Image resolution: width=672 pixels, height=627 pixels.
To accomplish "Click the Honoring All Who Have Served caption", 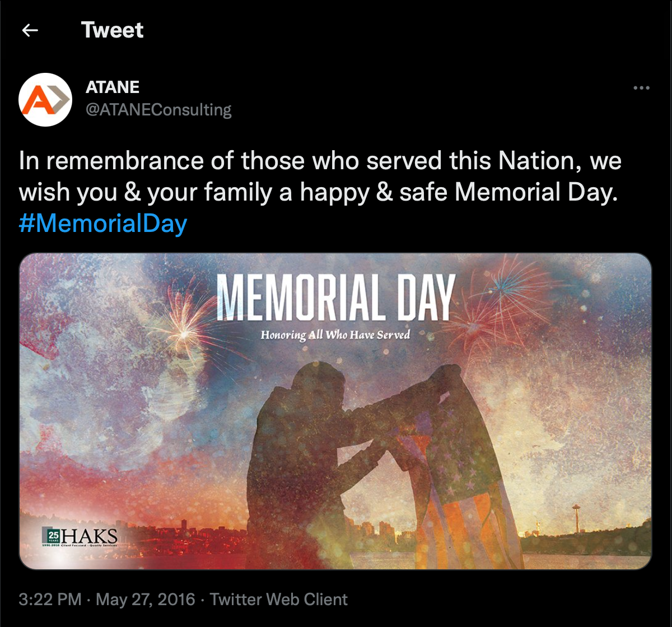I will tap(335, 335).
